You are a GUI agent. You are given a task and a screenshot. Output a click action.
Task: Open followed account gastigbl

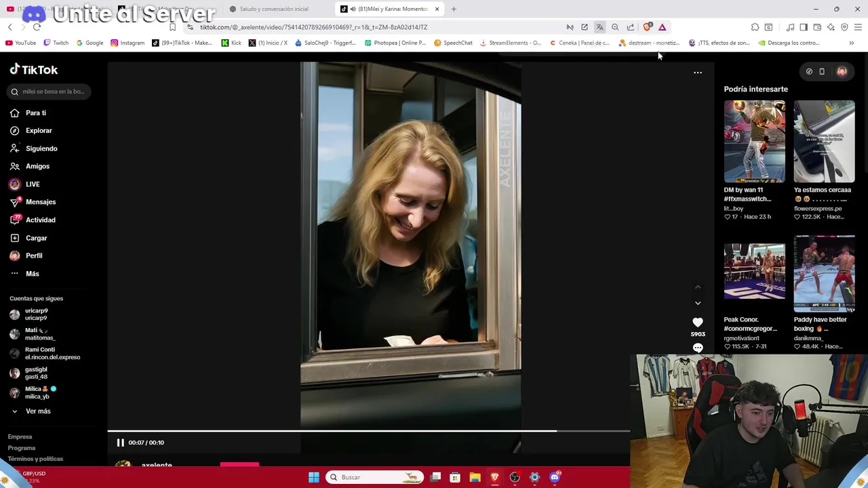30,373
